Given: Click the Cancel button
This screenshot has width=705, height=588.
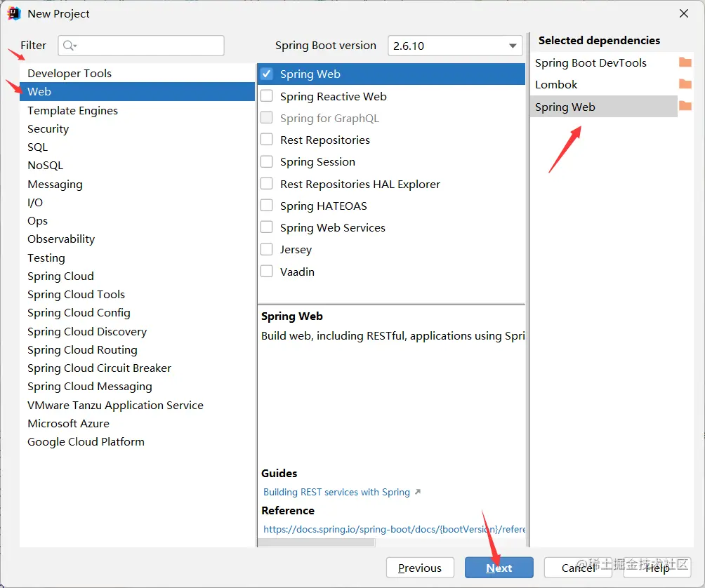Looking at the screenshot, I should (x=578, y=568).
